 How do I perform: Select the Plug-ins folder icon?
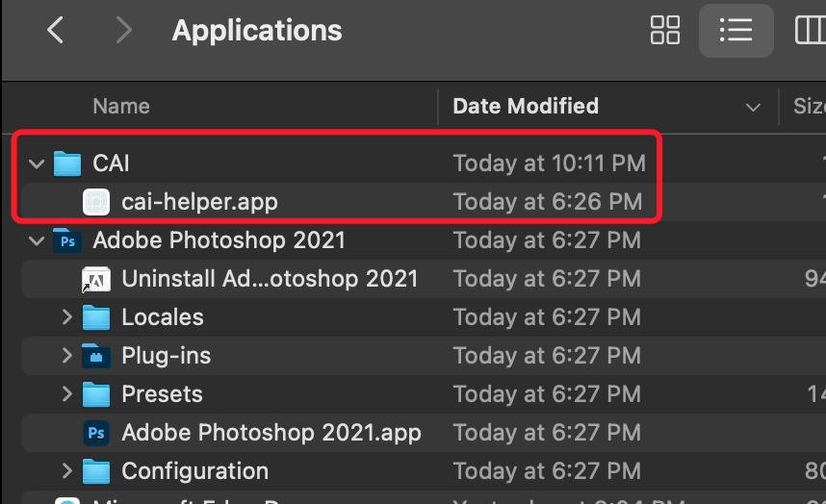click(96, 356)
